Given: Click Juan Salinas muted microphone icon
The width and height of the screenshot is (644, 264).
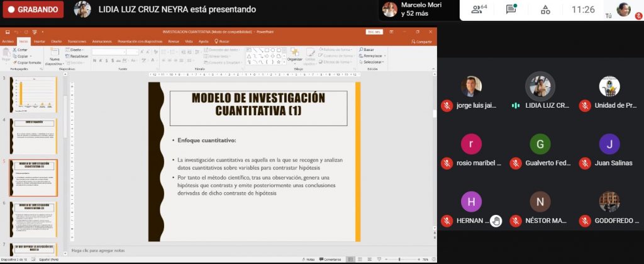Looking at the screenshot, I should click(585, 163).
